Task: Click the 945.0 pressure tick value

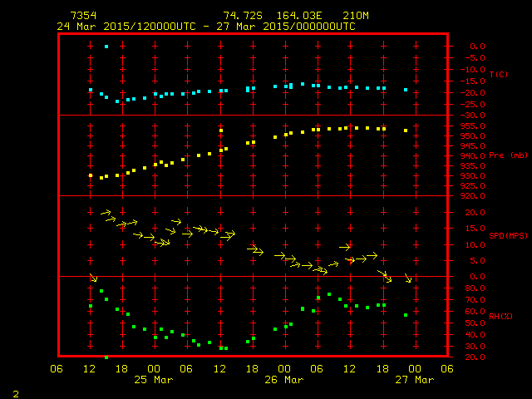Action: click(x=473, y=146)
